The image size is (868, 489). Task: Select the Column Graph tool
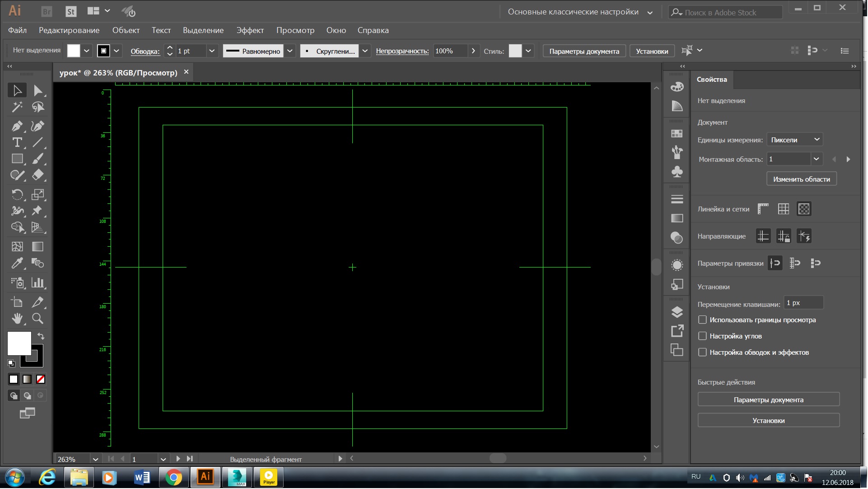38,283
